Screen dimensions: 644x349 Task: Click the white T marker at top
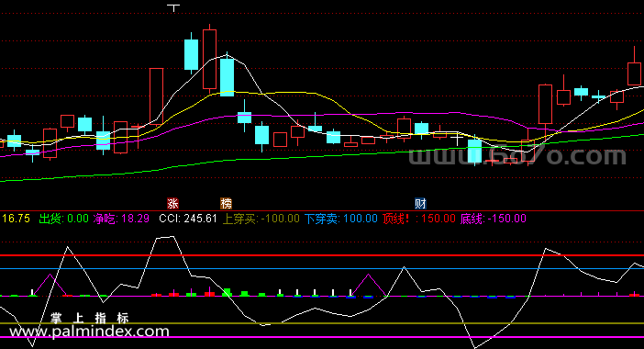tap(173, 8)
